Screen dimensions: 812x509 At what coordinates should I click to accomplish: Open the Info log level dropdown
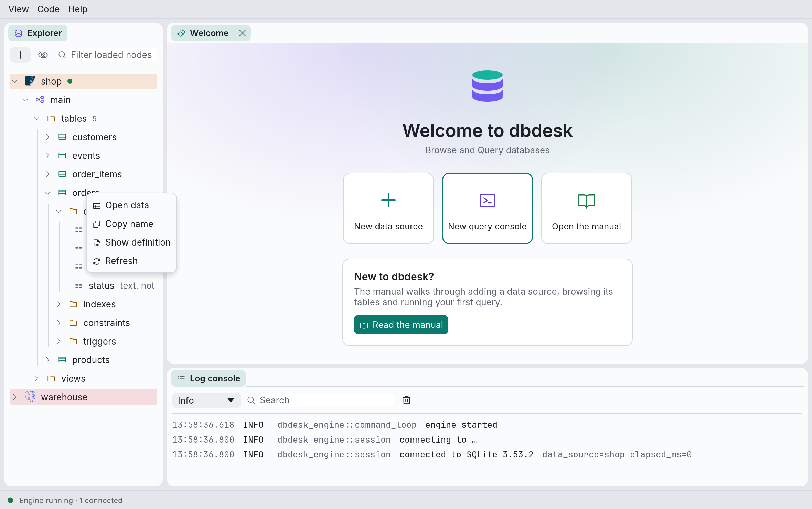(206, 400)
